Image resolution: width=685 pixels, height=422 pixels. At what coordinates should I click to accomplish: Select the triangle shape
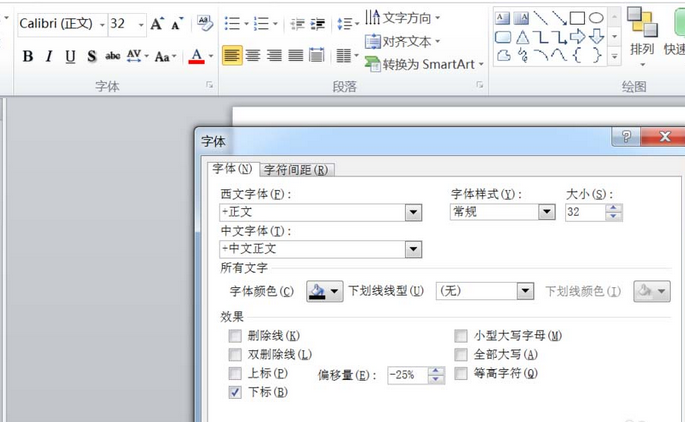tap(522, 37)
